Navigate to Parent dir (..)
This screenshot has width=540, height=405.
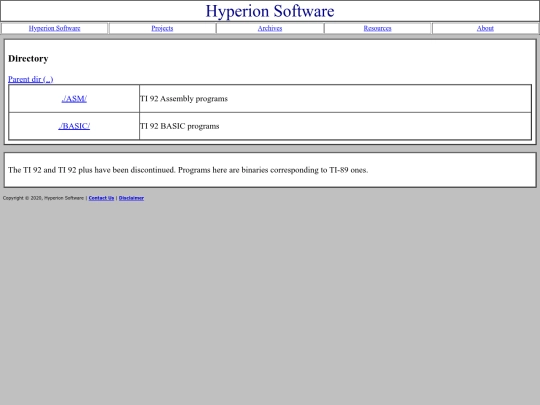[x=31, y=79]
